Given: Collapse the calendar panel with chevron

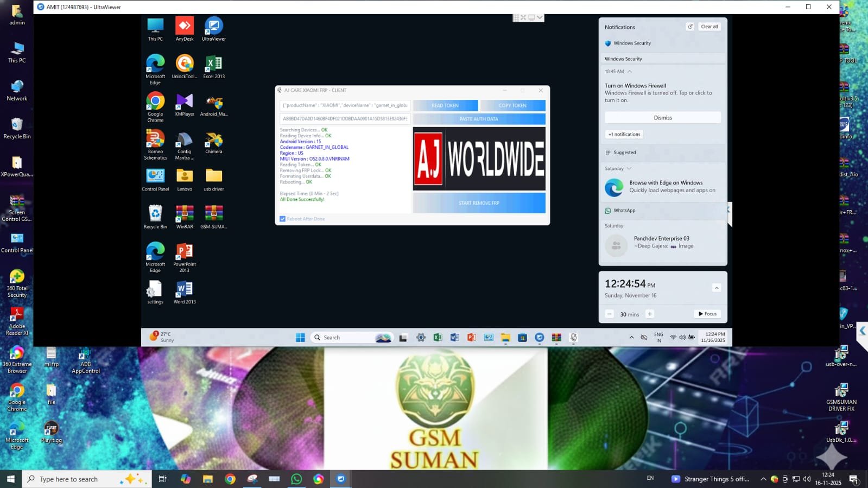Looking at the screenshot, I should point(717,288).
